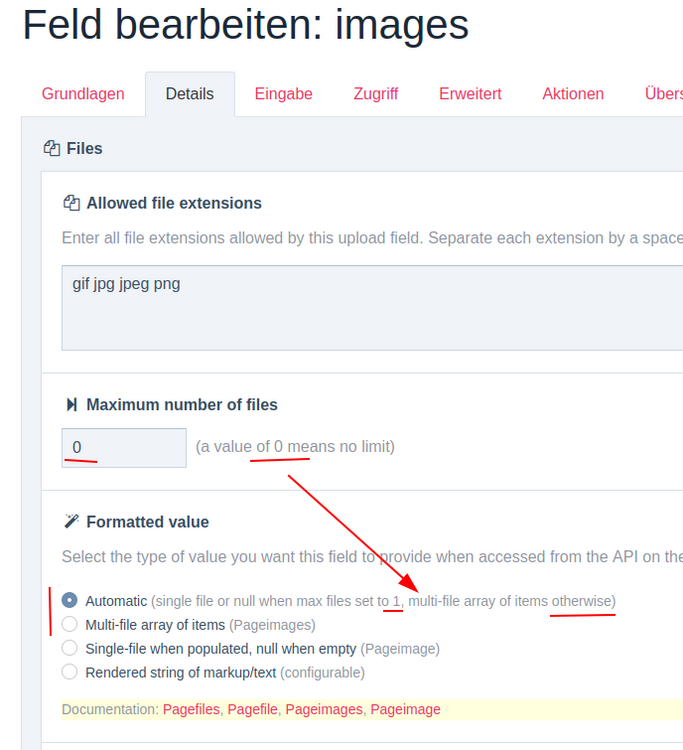This screenshot has height=750, width=683.
Task: Click the Files section header icon
Action: [x=52, y=148]
